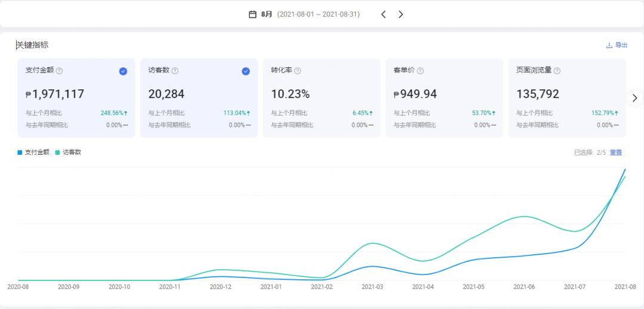
Task: Open help icon beside 访客数
Action: click(x=175, y=70)
